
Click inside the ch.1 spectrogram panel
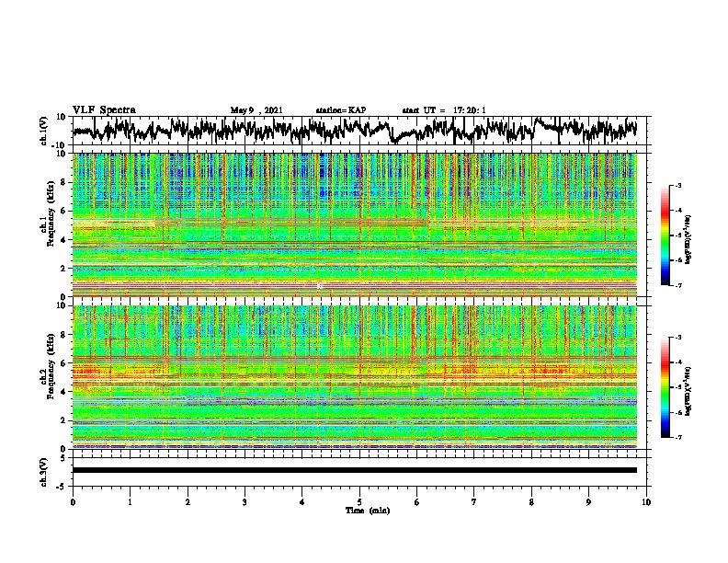[x=355, y=224]
